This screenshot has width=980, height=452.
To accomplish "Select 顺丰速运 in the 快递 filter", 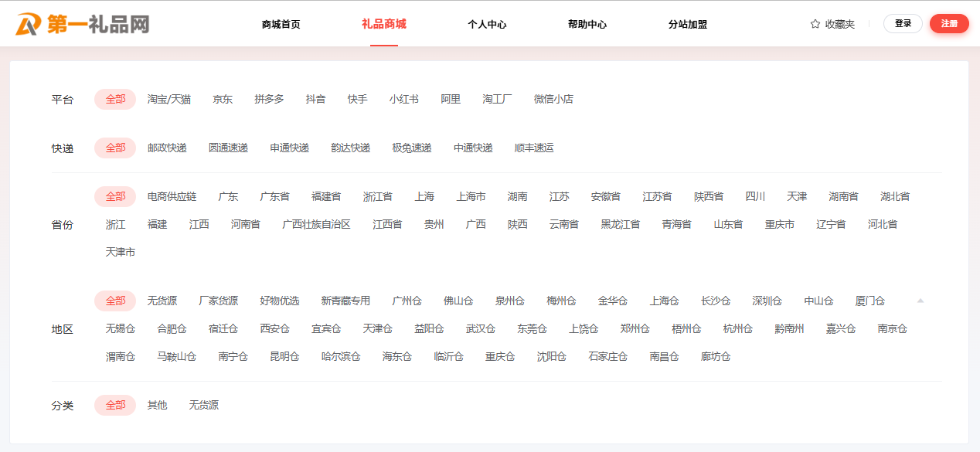I will [x=534, y=148].
